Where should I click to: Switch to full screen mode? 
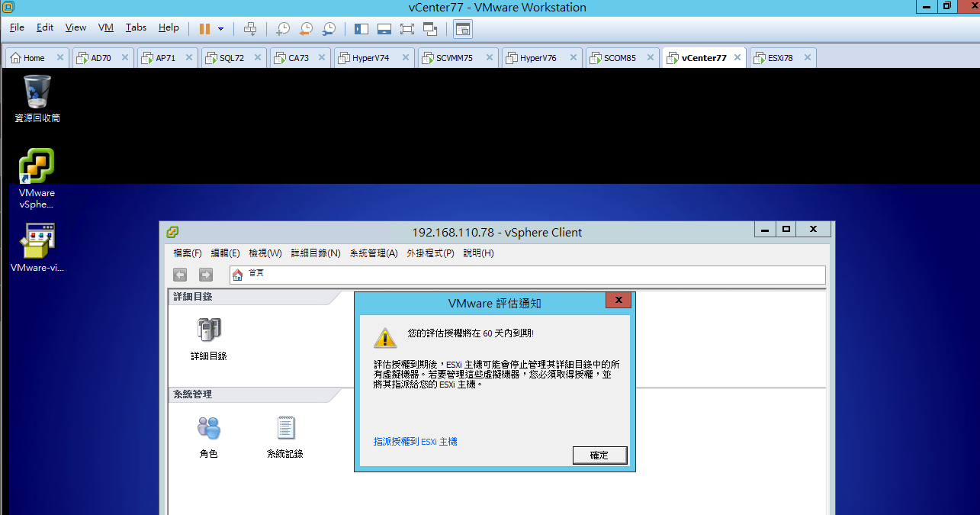[x=407, y=28]
